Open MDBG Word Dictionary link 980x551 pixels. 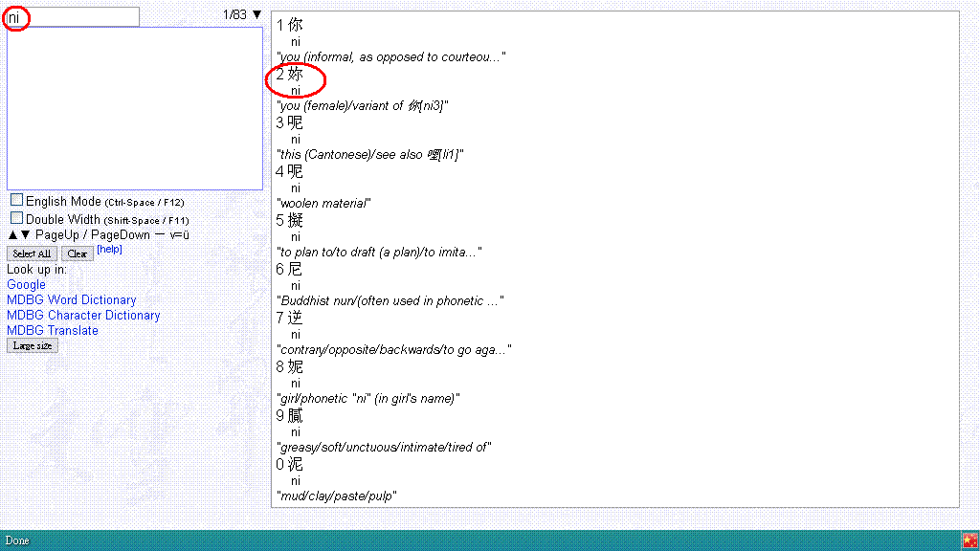point(72,299)
